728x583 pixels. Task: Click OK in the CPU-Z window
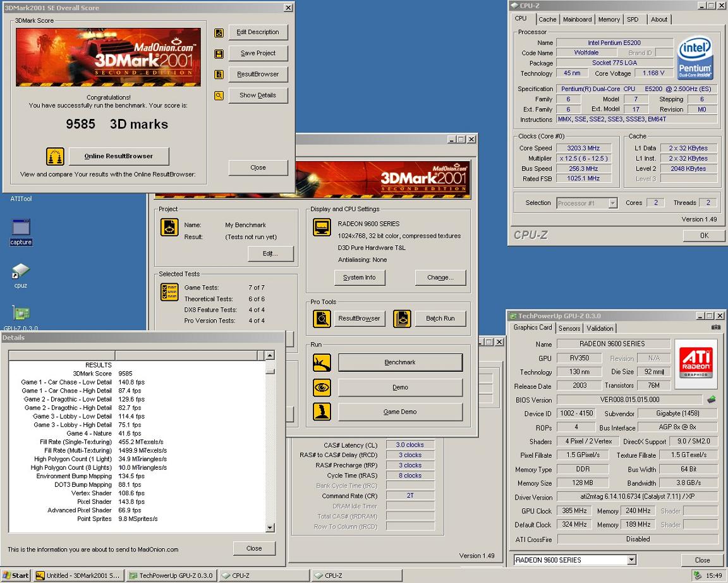[x=705, y=235]
